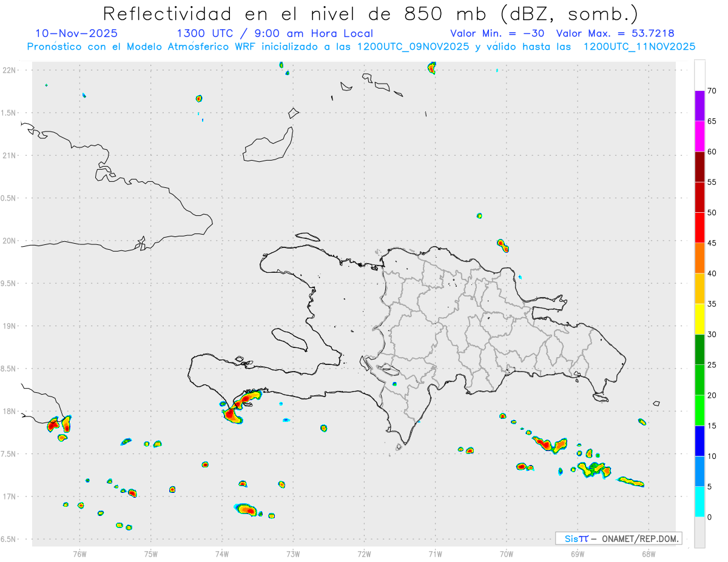Click the yellow 30–35 dBZ colorbar segment
This screenshot has width=728, height=562.
point(699,319)
